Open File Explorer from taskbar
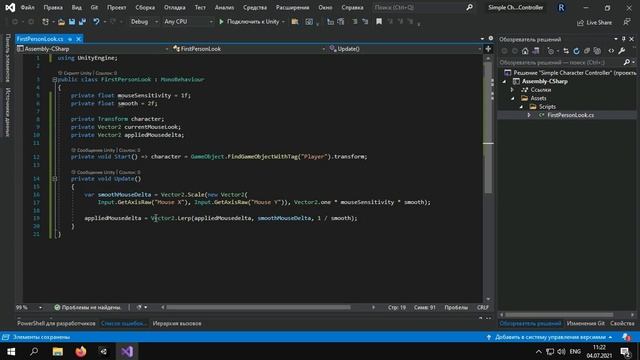 (x=58, y=351)
